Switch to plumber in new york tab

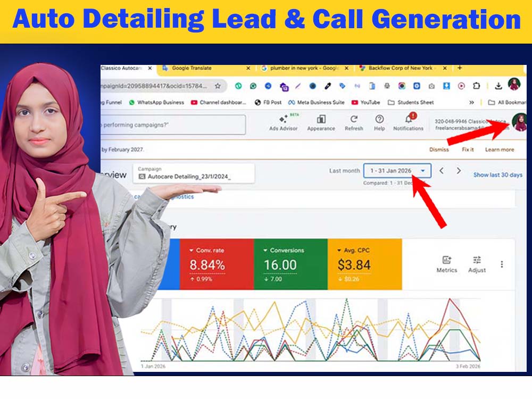click(305, 68)
